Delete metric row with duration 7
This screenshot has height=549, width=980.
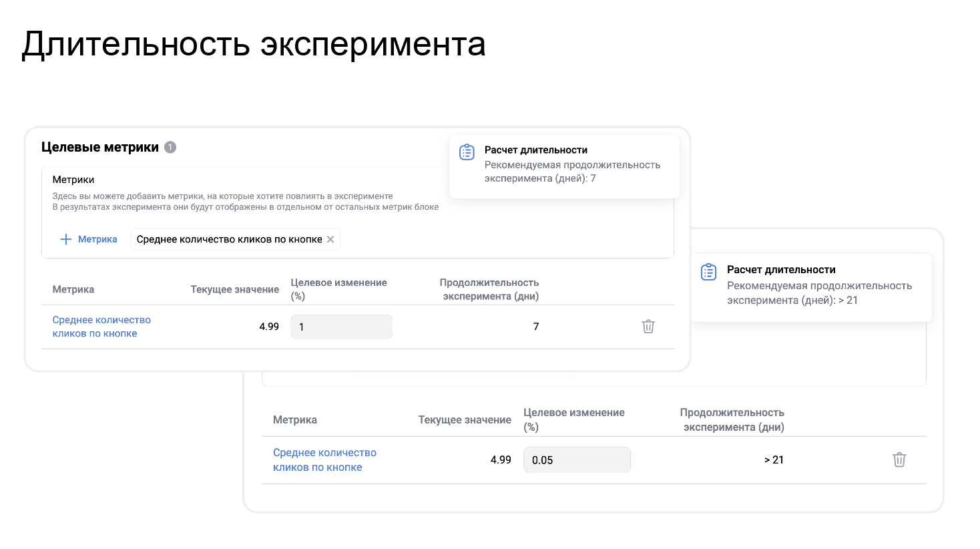(x=648, y=327)
